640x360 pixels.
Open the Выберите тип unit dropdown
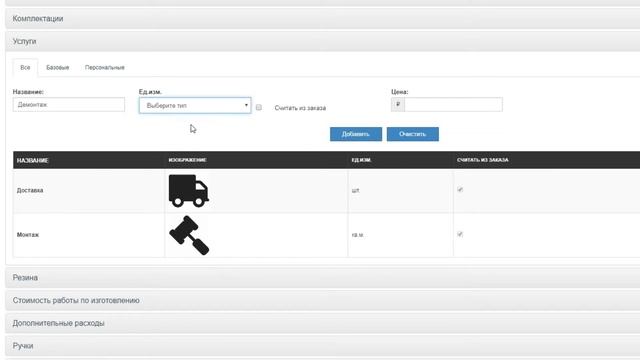[195, 105]
